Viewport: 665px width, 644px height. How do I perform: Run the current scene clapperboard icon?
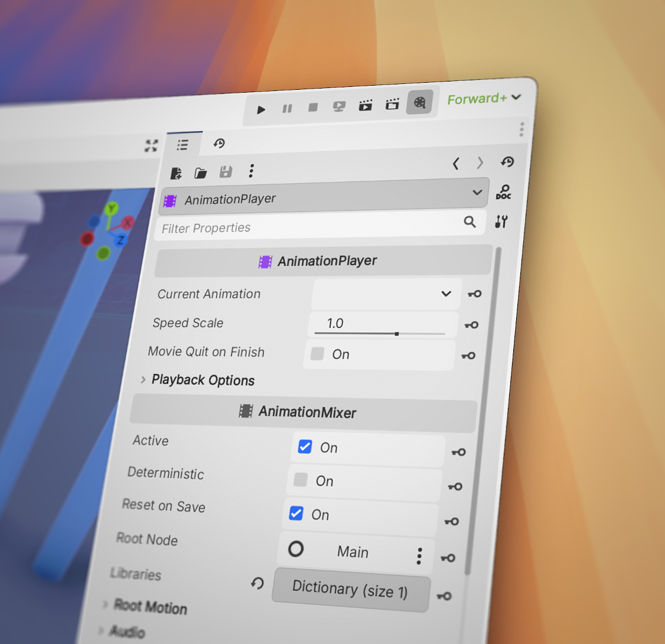366,105
